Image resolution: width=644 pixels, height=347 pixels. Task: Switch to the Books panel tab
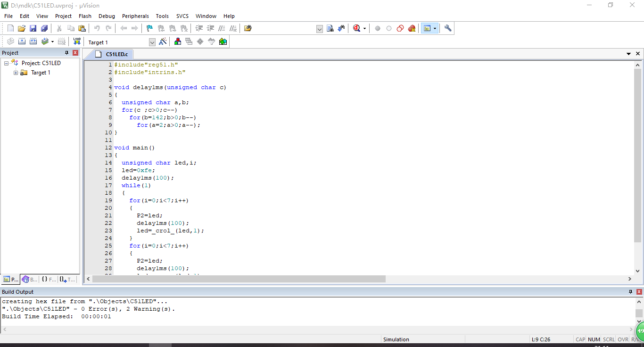[x=30, y=280]
